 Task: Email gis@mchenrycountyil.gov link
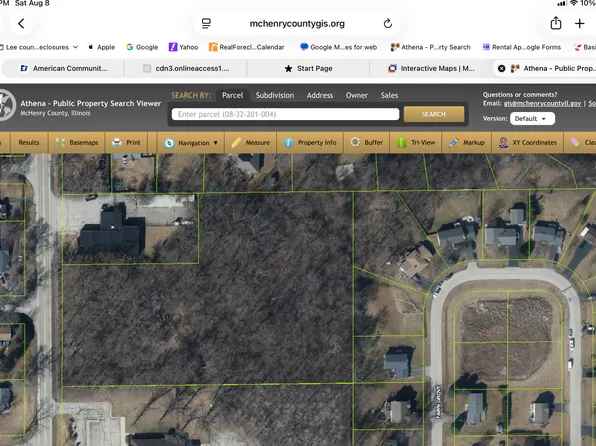[542, 103]
